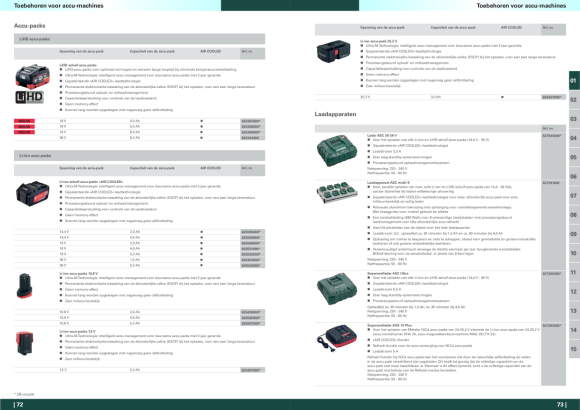Go to chapter tab 13
This screenshot has height=410, width=580.
click(x=574, y=311)
